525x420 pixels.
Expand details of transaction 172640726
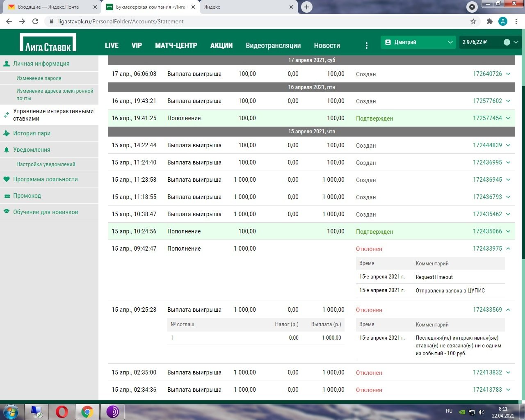[508, 74]
